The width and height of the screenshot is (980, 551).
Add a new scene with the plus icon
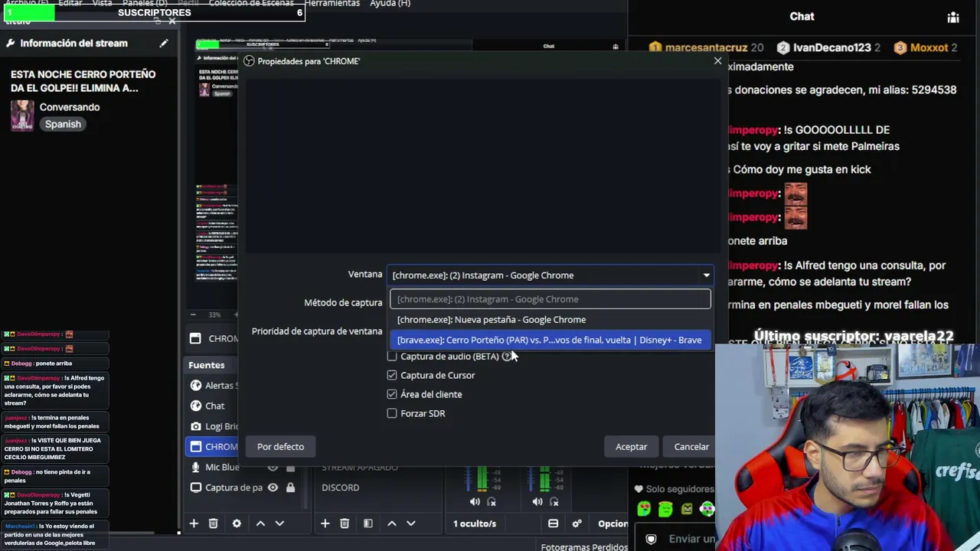[x=325, y=523]
